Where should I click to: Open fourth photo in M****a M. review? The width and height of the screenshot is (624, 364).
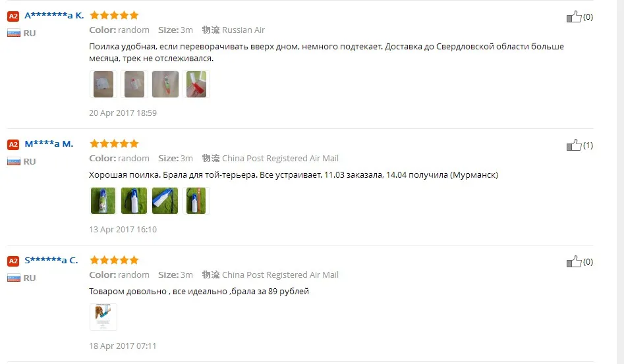click(x=196, y=201)
